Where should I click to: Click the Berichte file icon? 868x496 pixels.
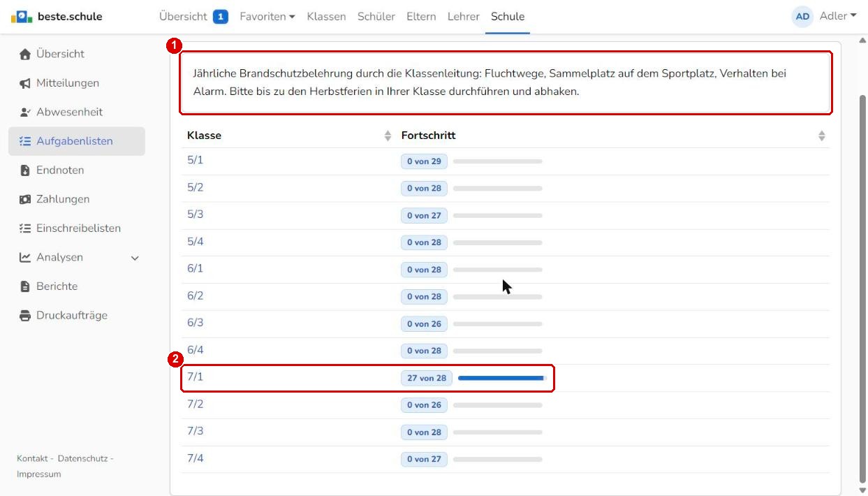(25, 286)
